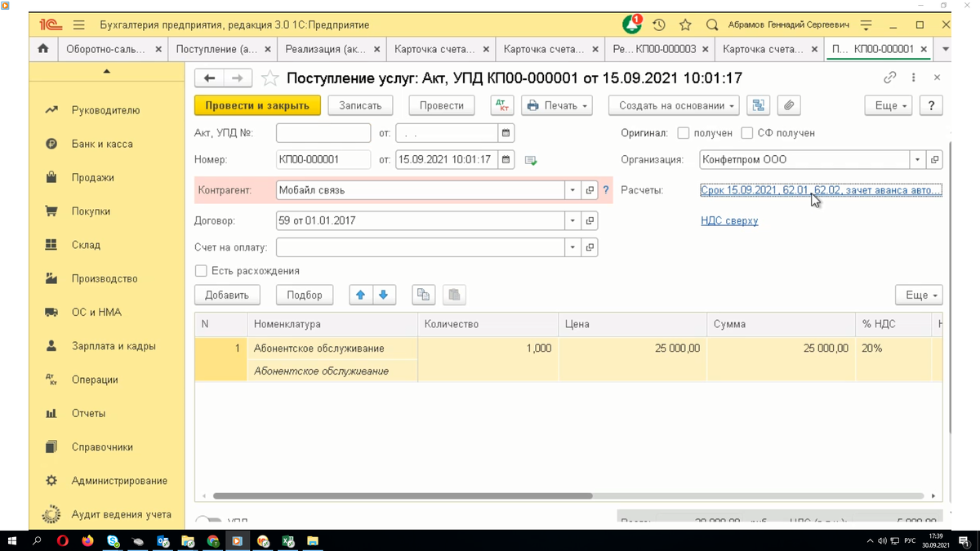
Task: Click the Провести и закрыть button
Action: point(257,105)
